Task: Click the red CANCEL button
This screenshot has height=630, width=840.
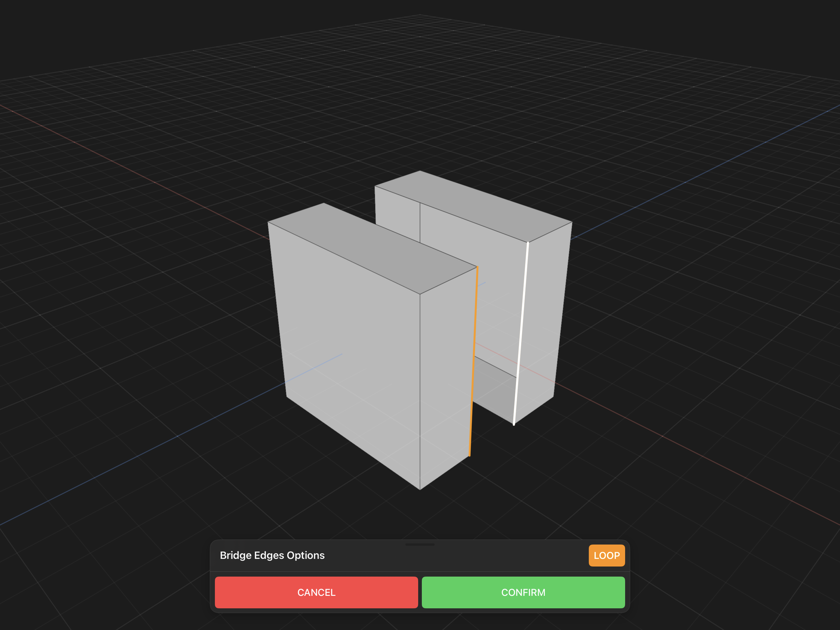Action: pyautogui.click(x=316, y=592)
